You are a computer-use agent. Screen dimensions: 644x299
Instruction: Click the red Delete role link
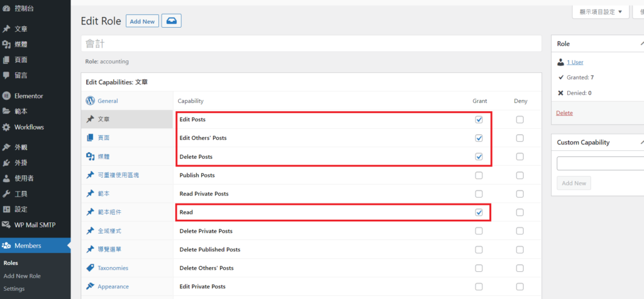click(564, 113)
